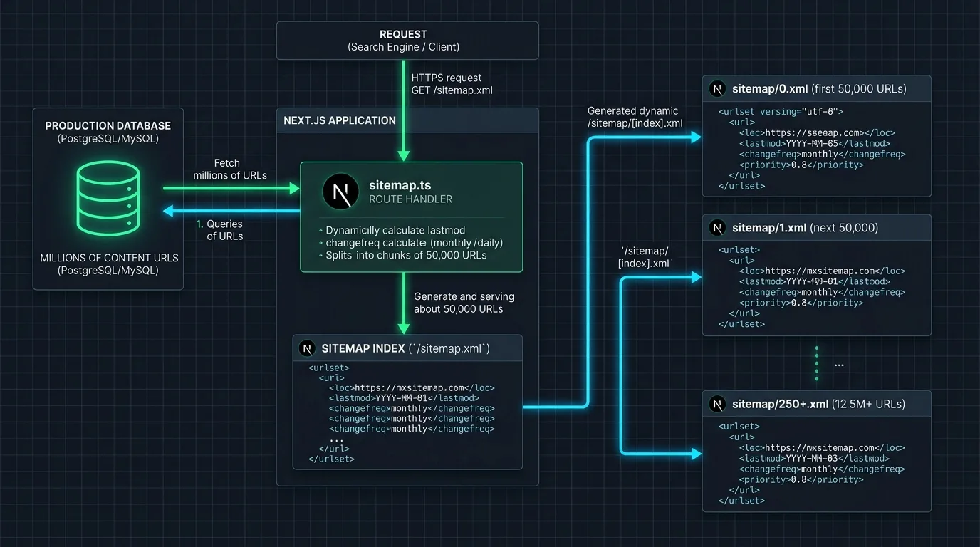Click the Next.js logo beside sitemap.ts

(340, 192)
